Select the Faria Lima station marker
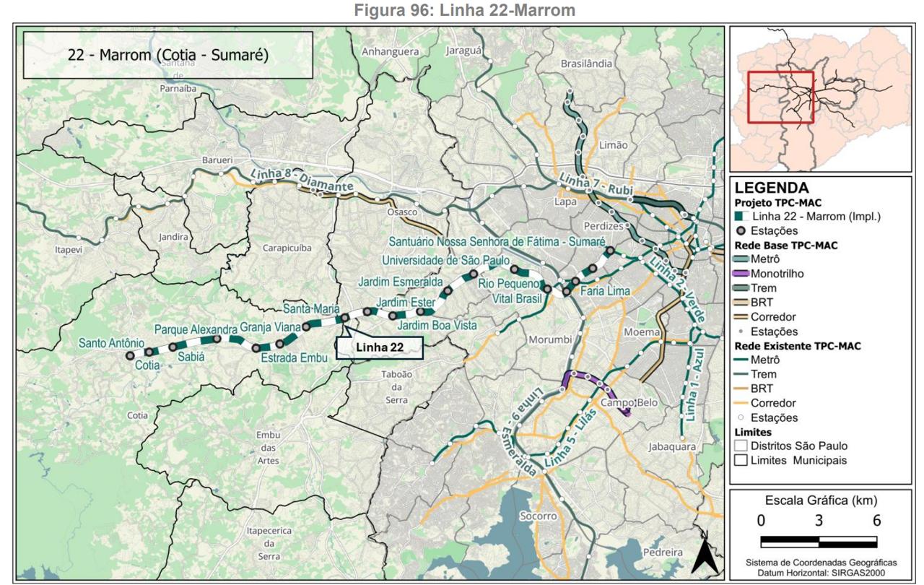This screenshot has height=585, width=924. (575, 281)
